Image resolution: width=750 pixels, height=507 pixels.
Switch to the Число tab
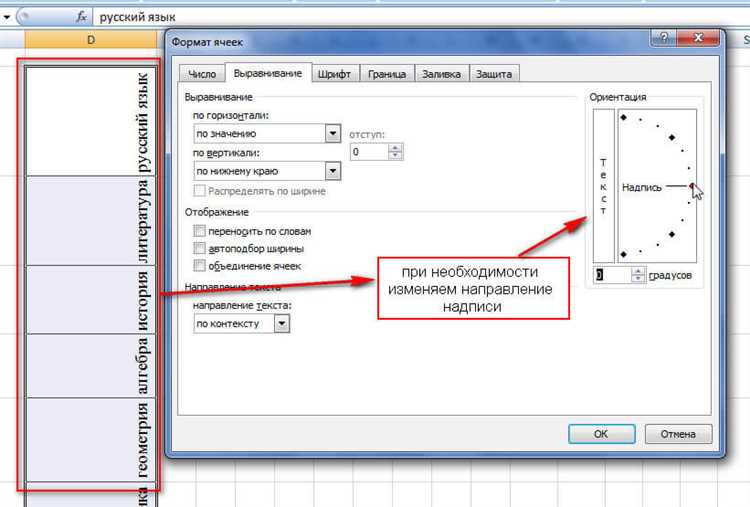(202, 74)
